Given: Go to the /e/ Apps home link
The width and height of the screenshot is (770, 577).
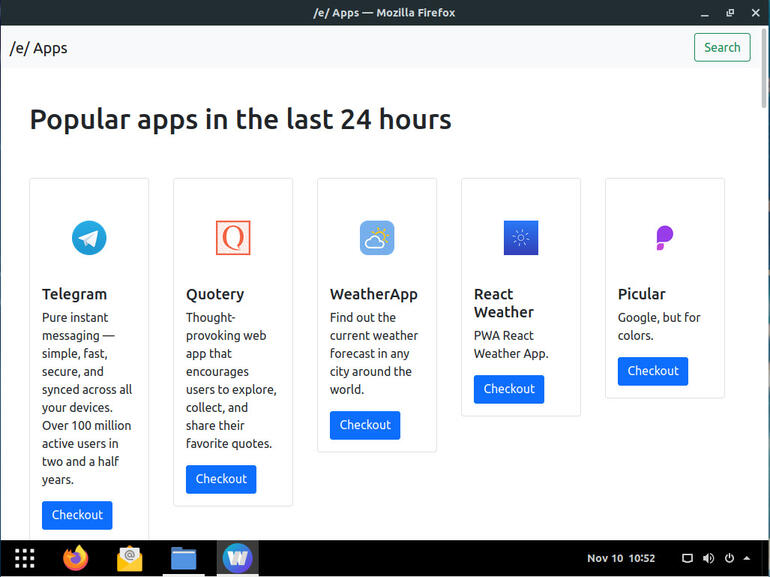Looking at the screenshot, I should (39, 48).
